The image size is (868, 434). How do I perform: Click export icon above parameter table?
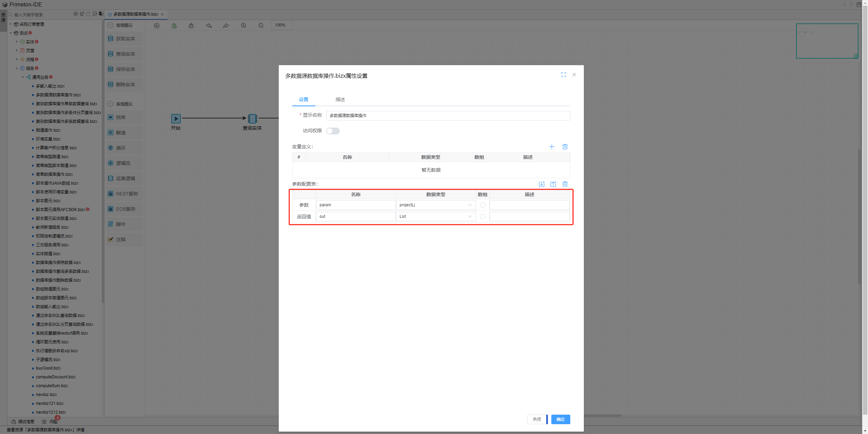(x=553, y=184)
